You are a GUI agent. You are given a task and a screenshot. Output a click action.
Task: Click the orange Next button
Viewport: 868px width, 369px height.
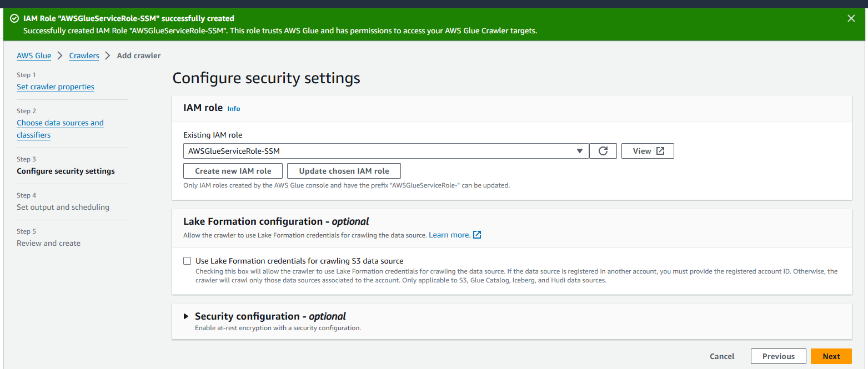coord(831,356)
